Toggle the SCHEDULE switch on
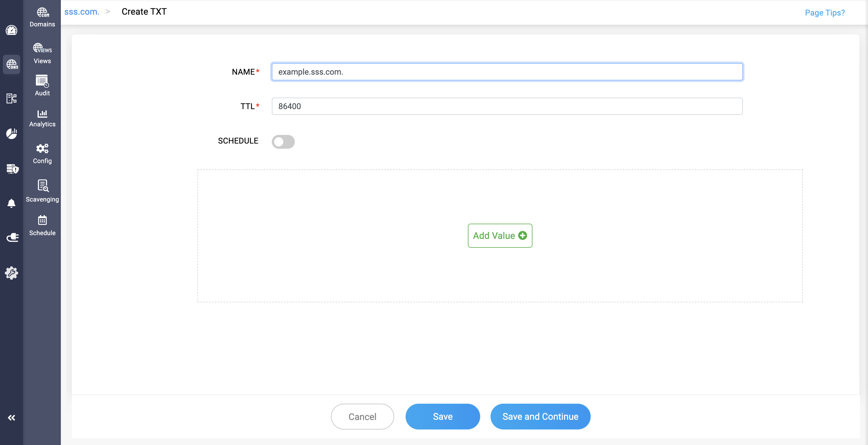This screenshot has height=445, width=868. (283, 142)
